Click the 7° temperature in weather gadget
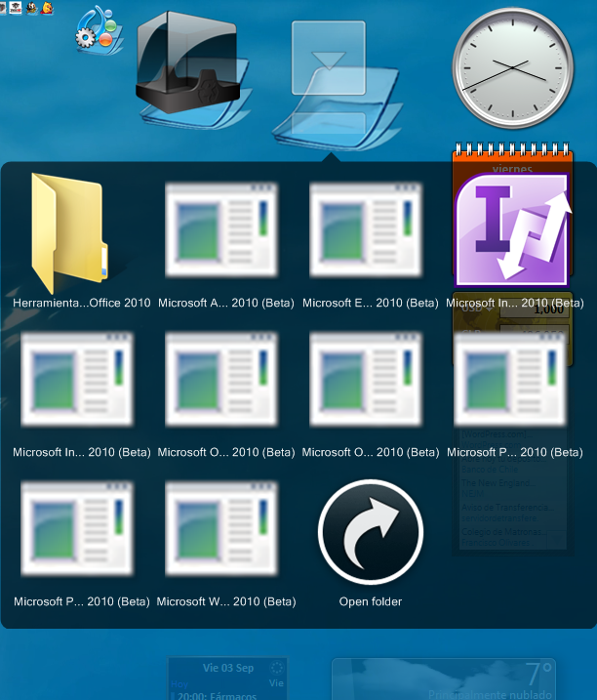 (538, 674)
